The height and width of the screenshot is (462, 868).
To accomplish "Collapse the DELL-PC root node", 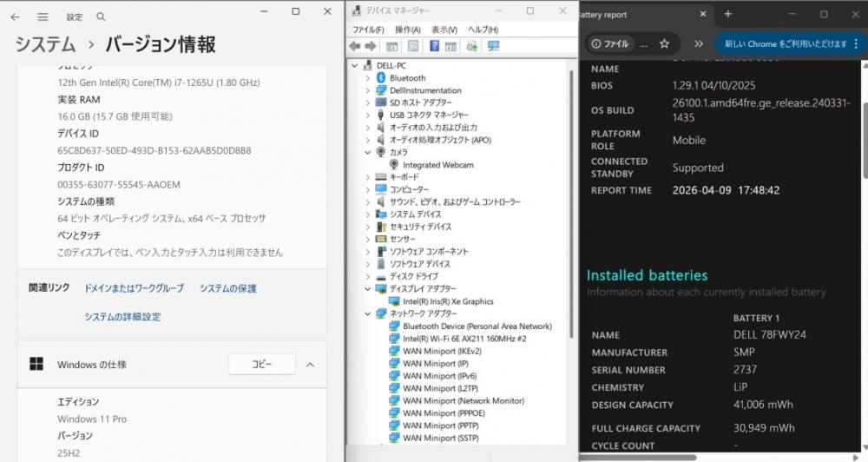I will pos(355,65).
